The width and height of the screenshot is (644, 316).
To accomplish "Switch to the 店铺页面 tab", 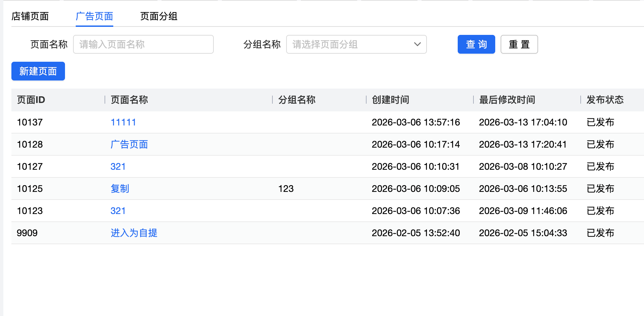I will click(30, 16).
